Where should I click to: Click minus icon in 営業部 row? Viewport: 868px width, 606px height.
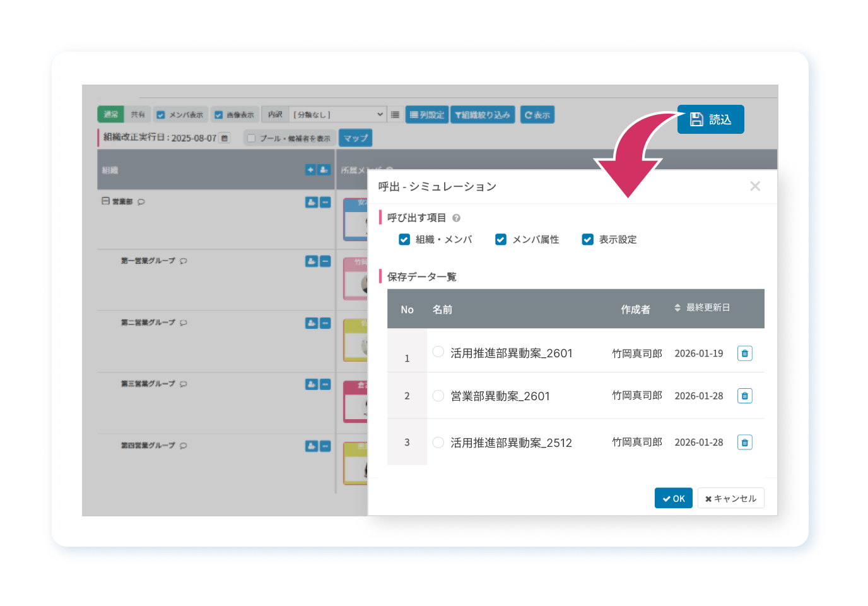tap(325, 202)
